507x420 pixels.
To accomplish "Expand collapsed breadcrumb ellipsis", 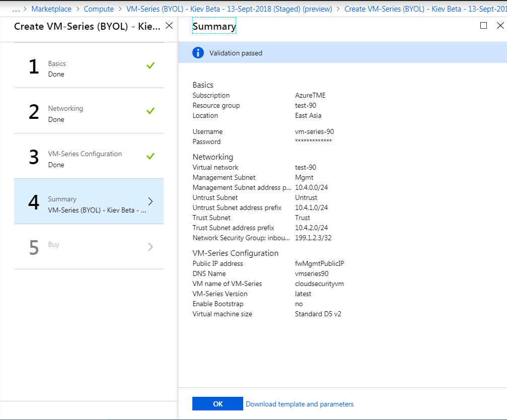I will (16, 9).
